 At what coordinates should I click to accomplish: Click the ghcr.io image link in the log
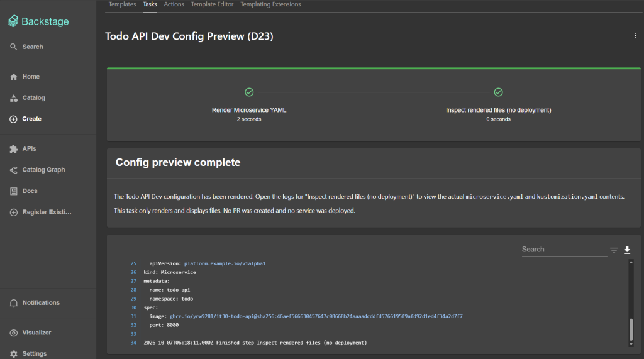coord(316,316)
